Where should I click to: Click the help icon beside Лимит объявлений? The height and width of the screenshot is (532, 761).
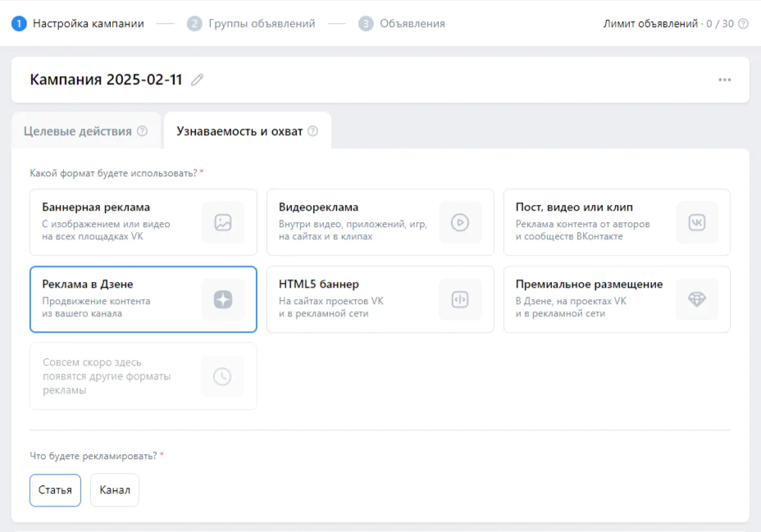coord(743,24)
